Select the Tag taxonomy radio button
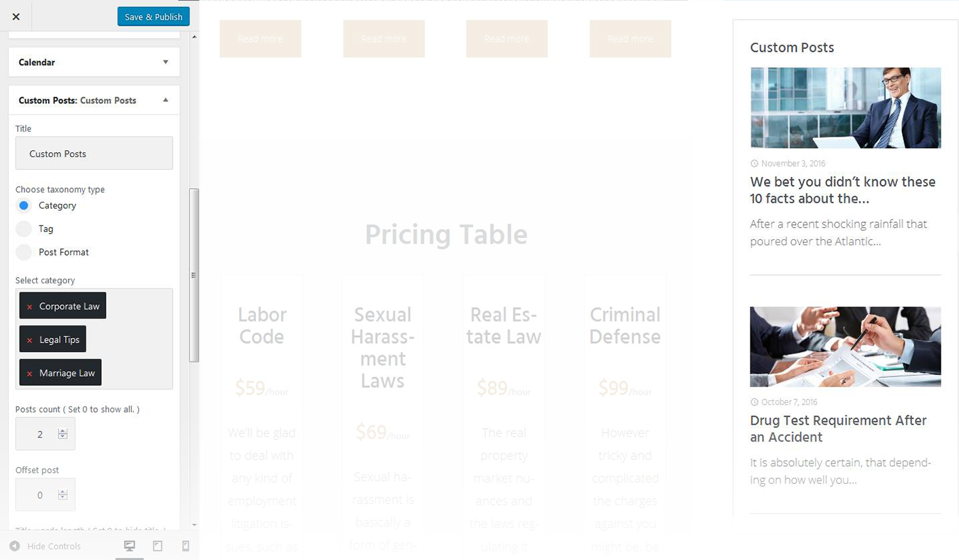Image resolution: width=959 pixels, height=560 pixels. point(24,229)
